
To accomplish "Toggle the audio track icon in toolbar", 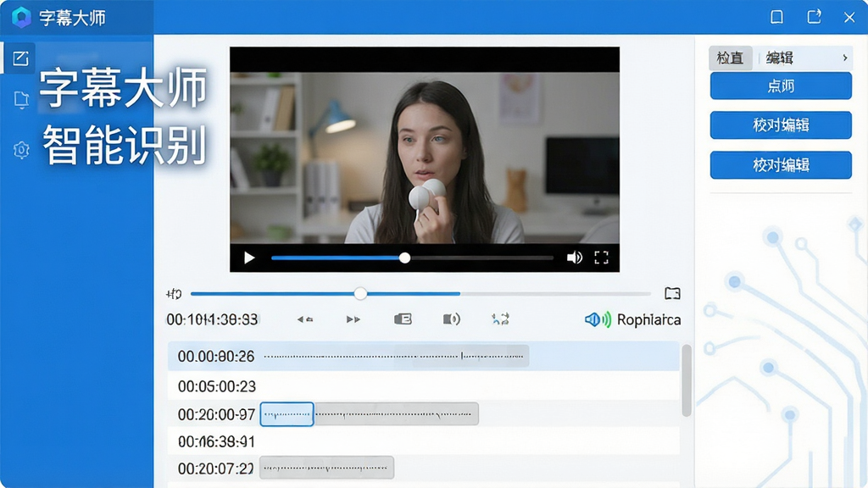I will click(451, 319).
